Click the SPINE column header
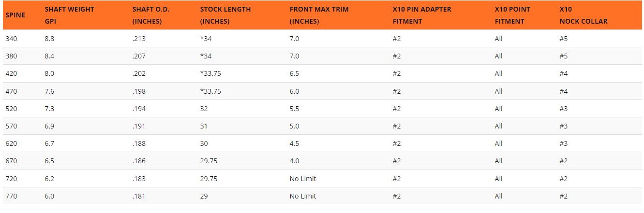Viewport: 644px width, 213px height. click(14, 15)
